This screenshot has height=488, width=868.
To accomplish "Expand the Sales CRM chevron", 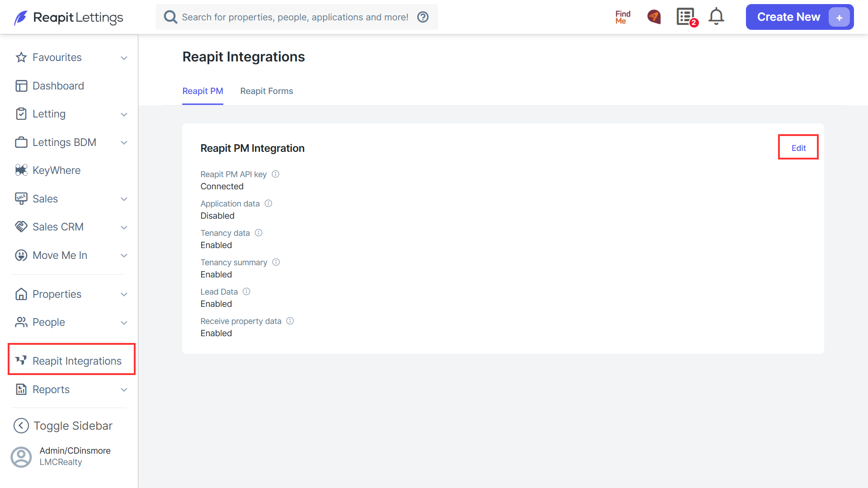I will (124, 227).
